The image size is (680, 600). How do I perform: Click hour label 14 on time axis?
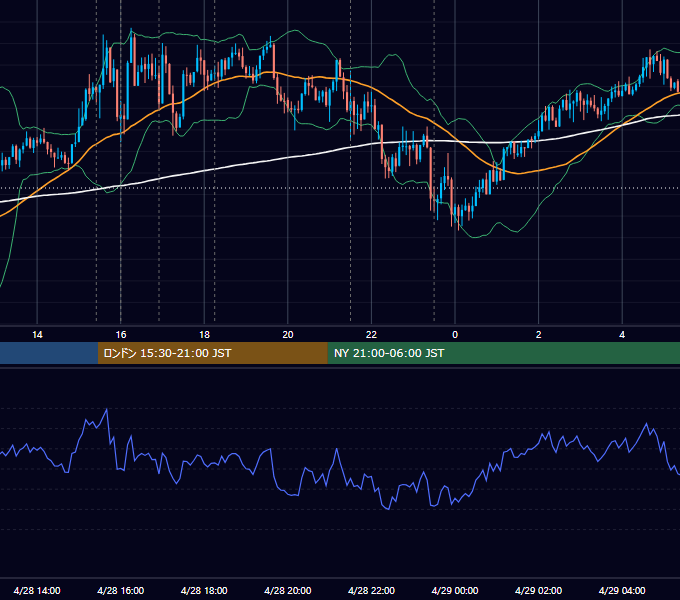37,335
